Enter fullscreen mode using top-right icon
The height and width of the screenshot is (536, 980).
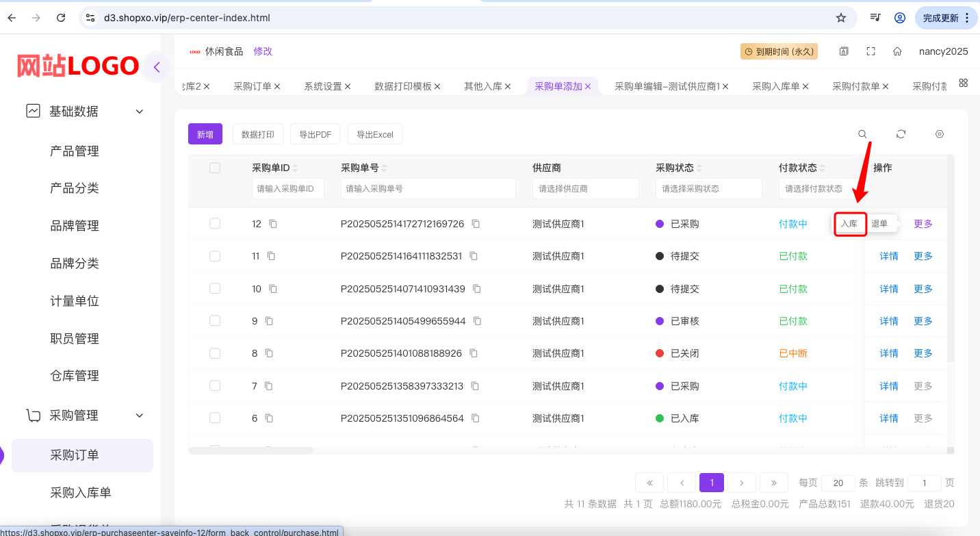click(871, 51)
